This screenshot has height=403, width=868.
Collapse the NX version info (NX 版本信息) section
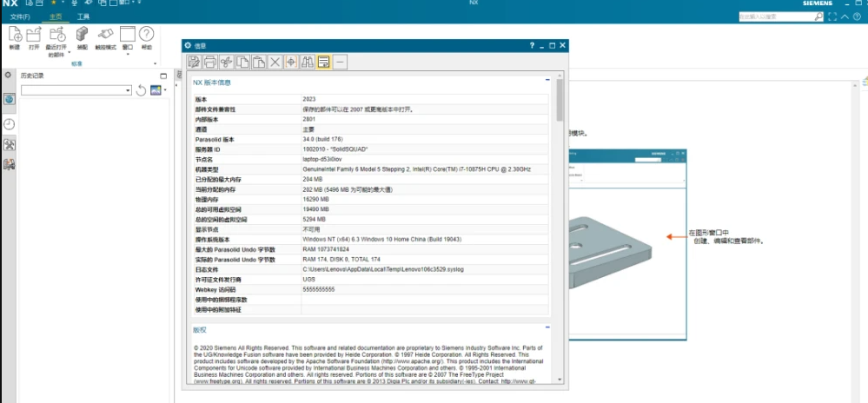point(547,80)
